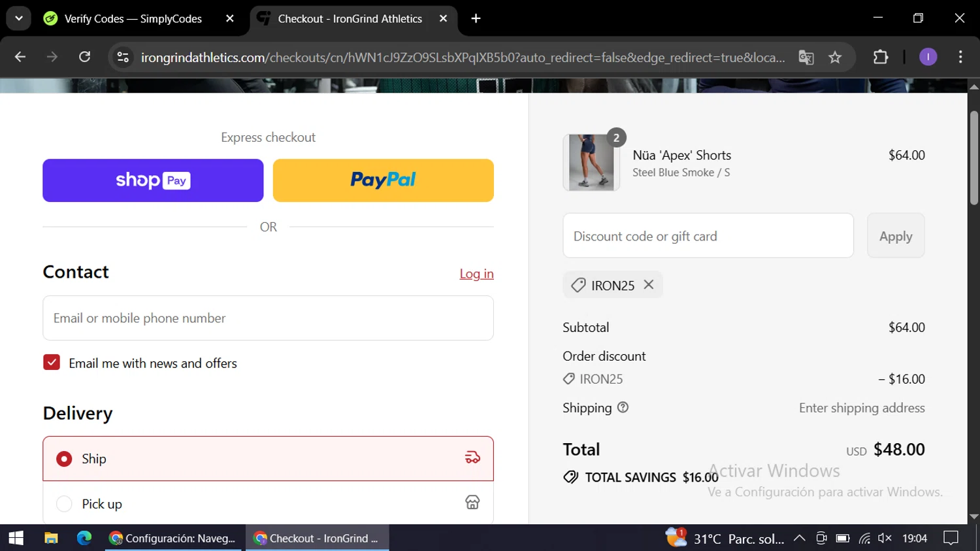The width and height of the screenshot is (980, 551).
Task: Click the Enter shipping address text
Action: point(862,408)
